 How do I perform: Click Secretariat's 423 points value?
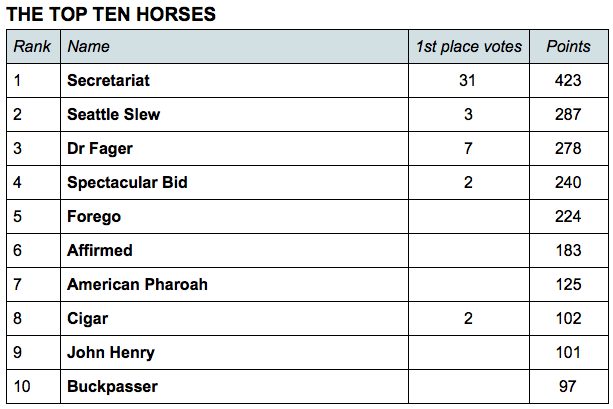[x=568, y=81]
